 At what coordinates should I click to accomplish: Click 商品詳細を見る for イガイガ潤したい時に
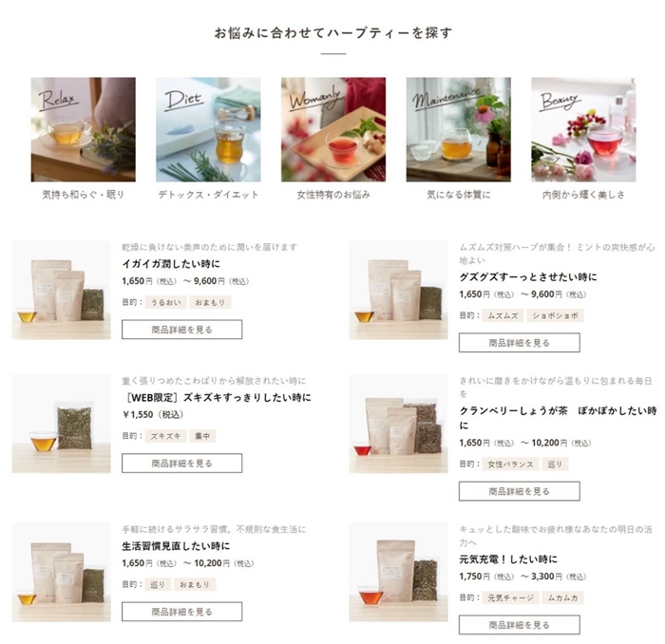point(182,330)
